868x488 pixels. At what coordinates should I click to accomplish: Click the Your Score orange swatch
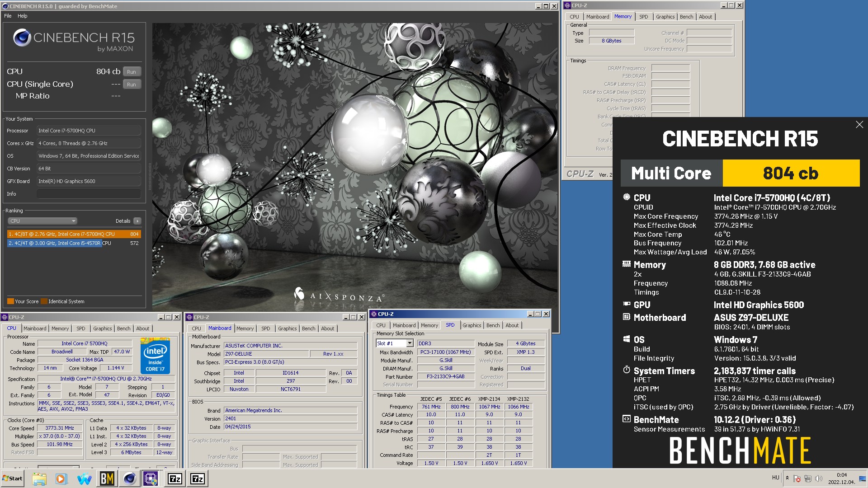pyautogui.click(x=10, y=301)
